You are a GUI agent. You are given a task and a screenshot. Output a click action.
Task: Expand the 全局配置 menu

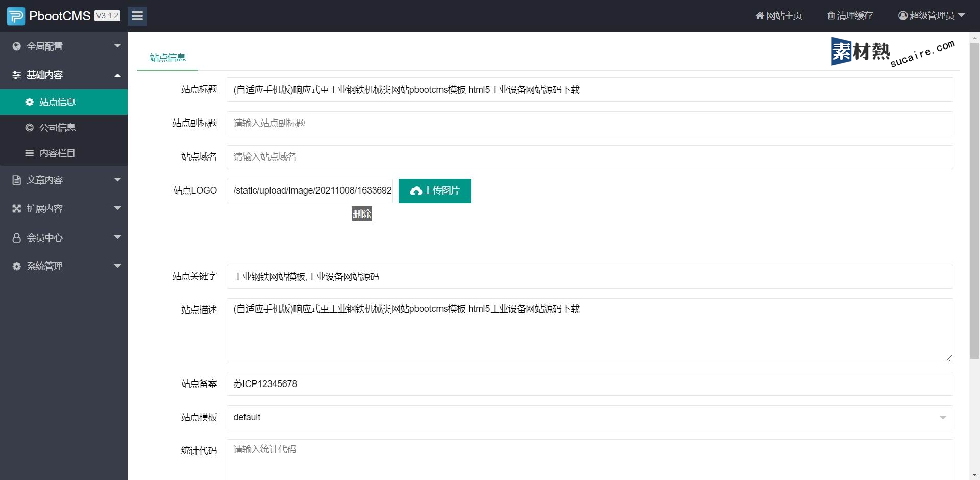(x=64, y=46)
